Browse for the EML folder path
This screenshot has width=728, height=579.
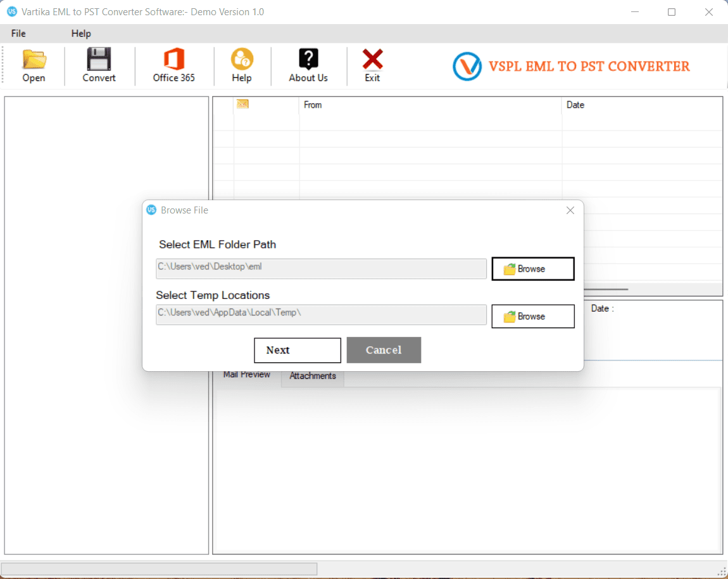tap(533, 269)
